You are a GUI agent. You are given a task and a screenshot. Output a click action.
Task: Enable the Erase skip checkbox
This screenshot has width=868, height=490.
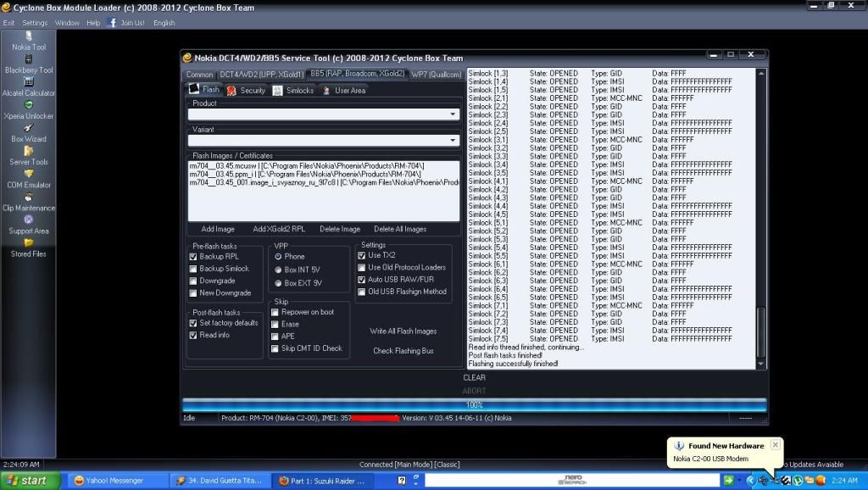point(275,325)
